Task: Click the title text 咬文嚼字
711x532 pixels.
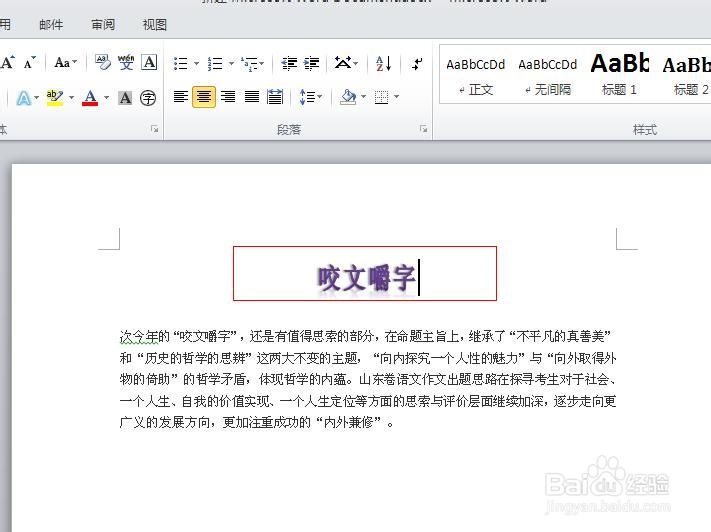Action: (366, 278)
